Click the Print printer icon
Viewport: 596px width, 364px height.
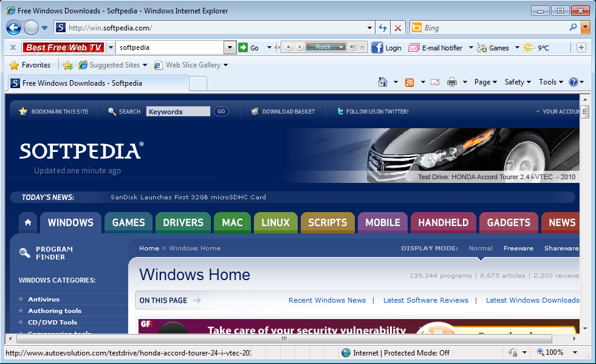pyautogui.click(x=452, y=82)
